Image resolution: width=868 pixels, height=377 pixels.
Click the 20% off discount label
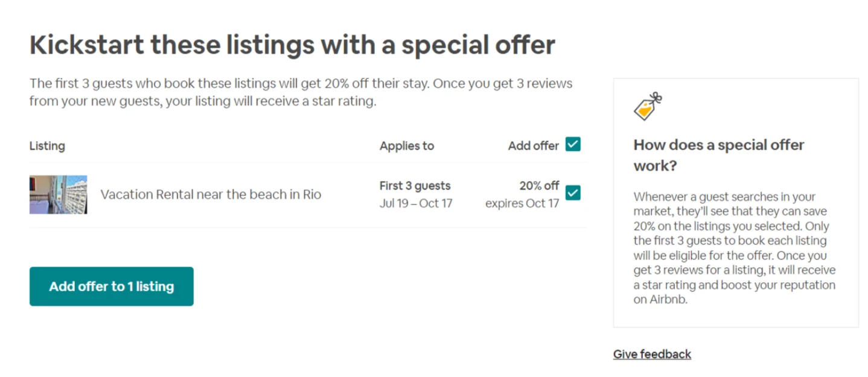[x=539, y=186]
